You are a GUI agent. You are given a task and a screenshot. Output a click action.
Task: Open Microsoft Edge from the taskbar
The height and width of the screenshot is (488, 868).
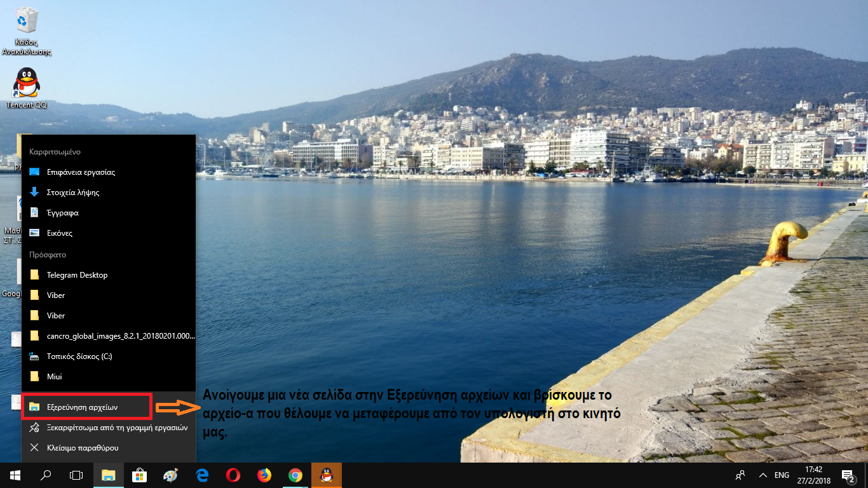point(202,475)
